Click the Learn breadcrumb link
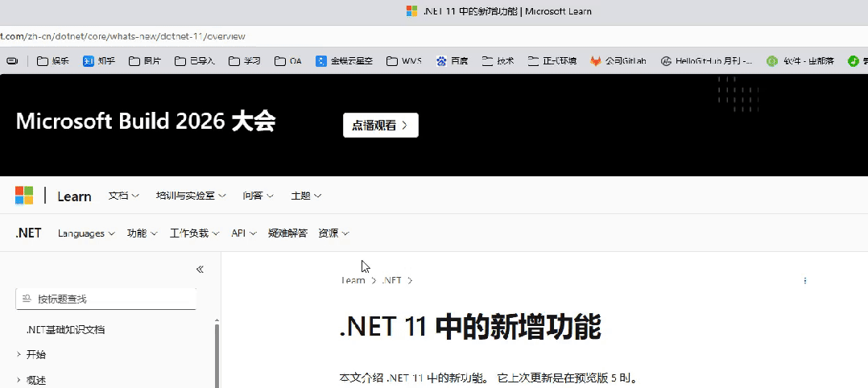868x388 pixels. point(353,281)
